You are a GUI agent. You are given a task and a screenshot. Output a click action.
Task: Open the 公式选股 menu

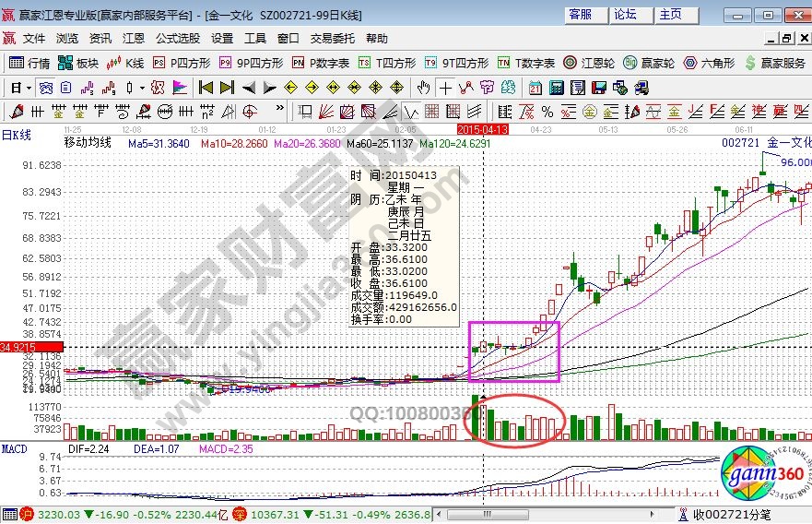[x=178, y=38]
